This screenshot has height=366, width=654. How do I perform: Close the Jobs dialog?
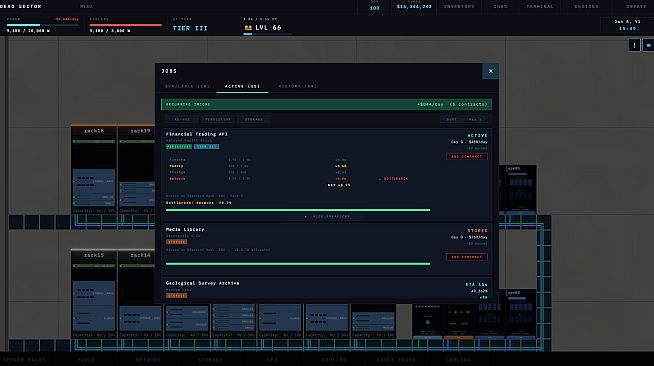tap(490, 71)
